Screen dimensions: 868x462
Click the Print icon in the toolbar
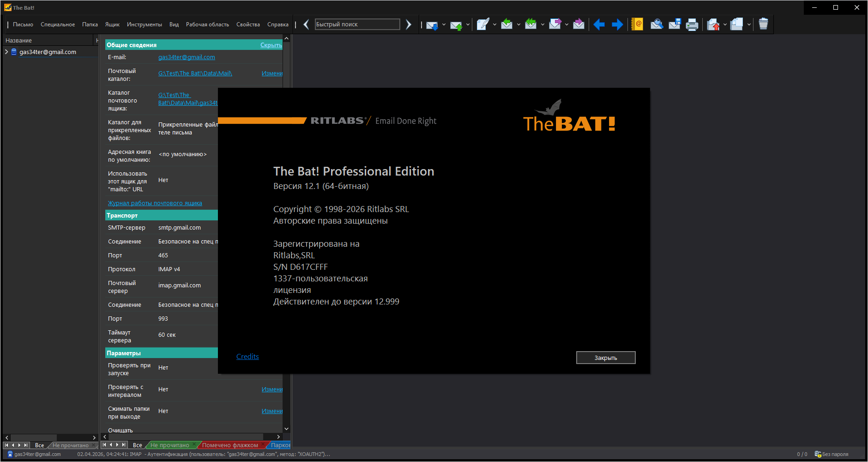click(x=692, y=24)
